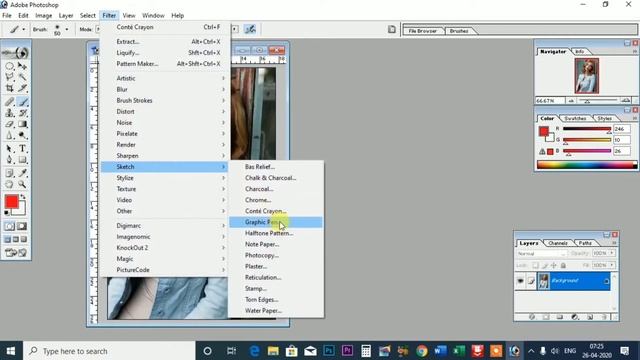Select the Crop tool
The image size is (640, 360).
[x=9, y=88]
